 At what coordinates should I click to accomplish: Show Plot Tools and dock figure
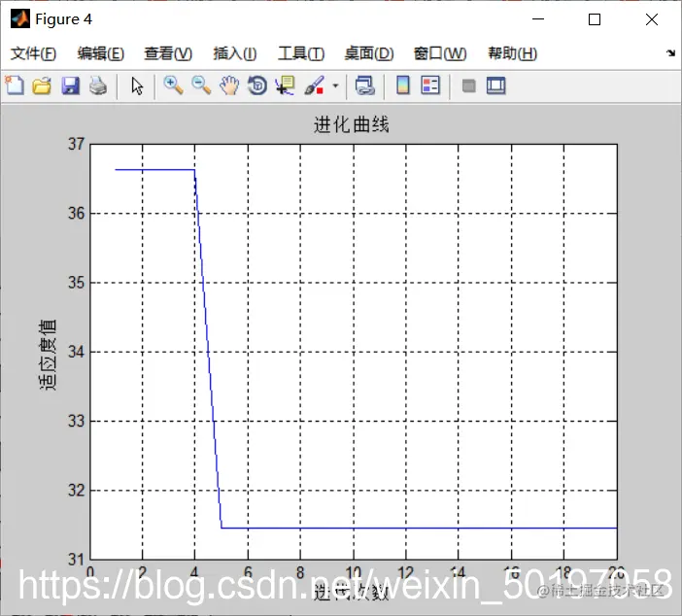click(x=495, y=86)
